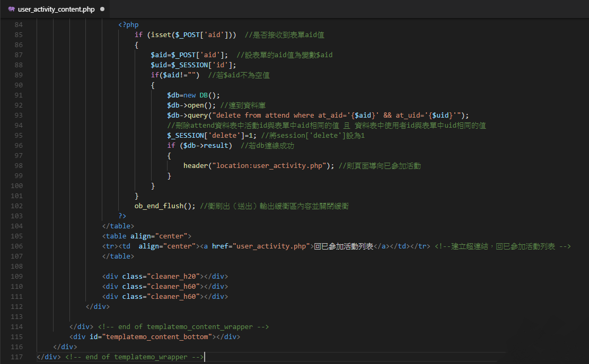Click the anchor text '回已參加活動列表'
Image resolution: width=589 pixels, height=364 pixels.
click(344, 246)
